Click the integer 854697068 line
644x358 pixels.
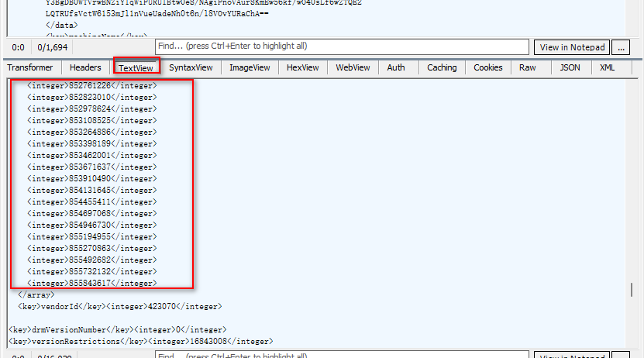coord(92,214)
